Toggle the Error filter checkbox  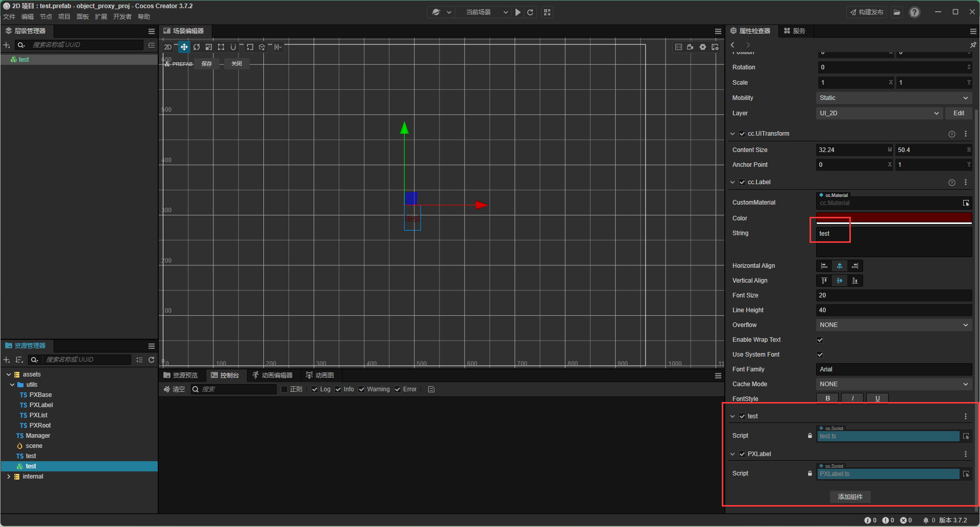coord(398,389)
